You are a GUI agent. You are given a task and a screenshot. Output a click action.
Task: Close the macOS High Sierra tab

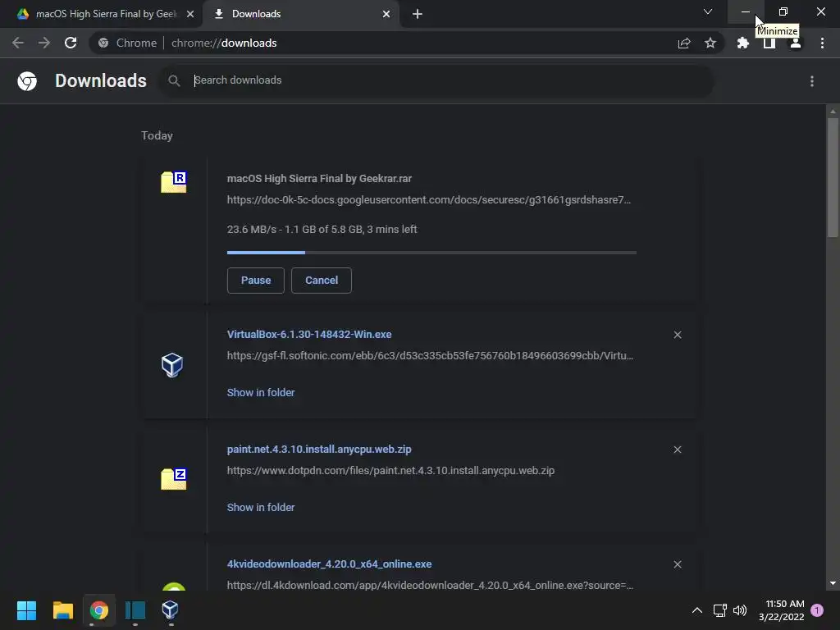190,14
